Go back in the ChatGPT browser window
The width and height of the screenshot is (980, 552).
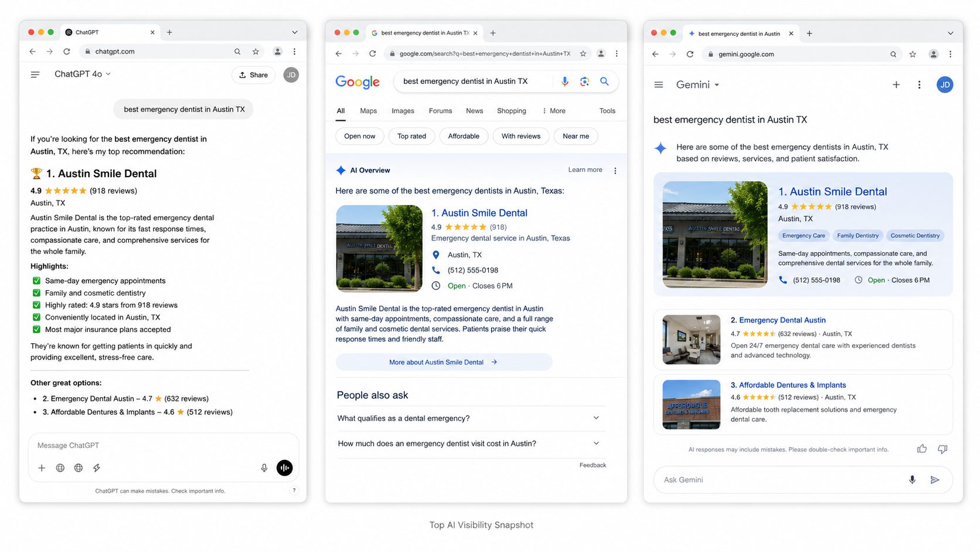(x=32, y=52)
